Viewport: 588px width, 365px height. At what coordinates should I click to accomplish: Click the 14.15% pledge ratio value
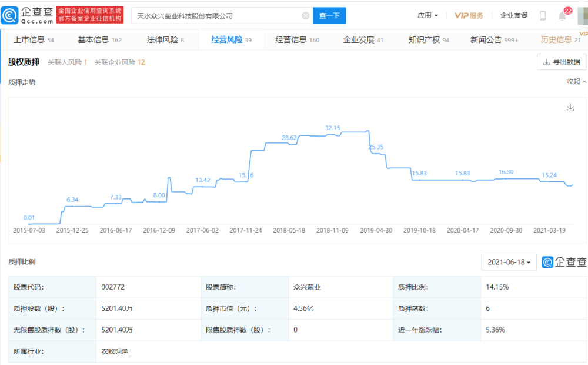497,287
